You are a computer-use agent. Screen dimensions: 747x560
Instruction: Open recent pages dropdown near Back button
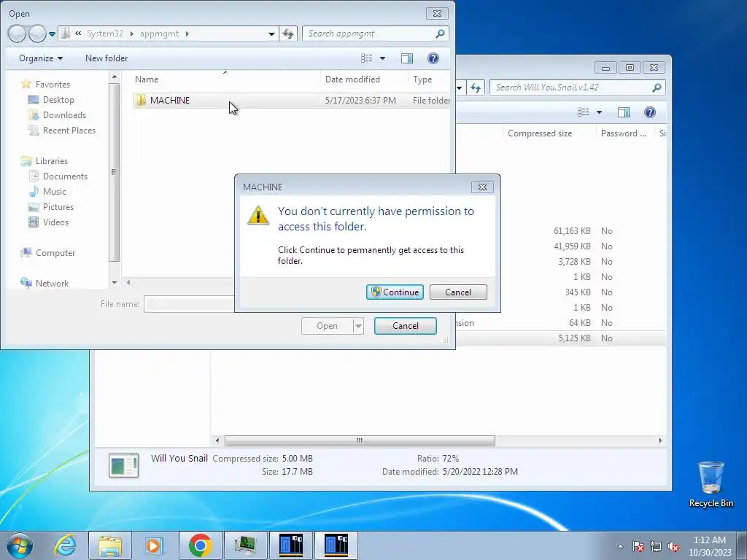click(x=52, y=34)
